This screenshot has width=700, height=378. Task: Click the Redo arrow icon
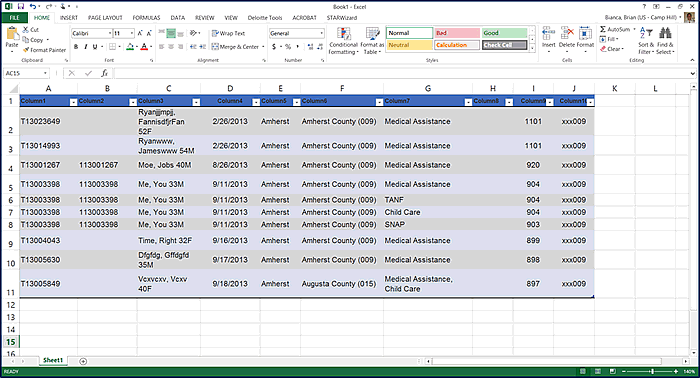[x=48, y=6]
